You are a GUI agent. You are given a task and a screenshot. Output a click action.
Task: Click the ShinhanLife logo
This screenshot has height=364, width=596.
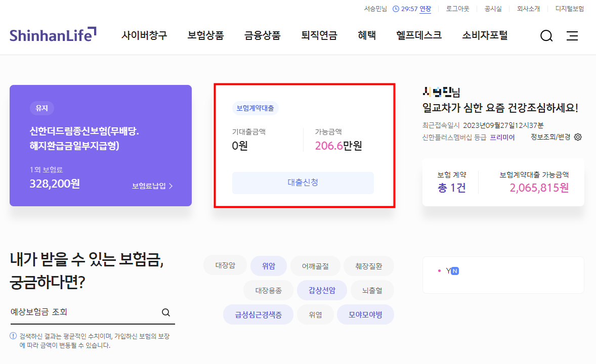(x=53, y=35)
